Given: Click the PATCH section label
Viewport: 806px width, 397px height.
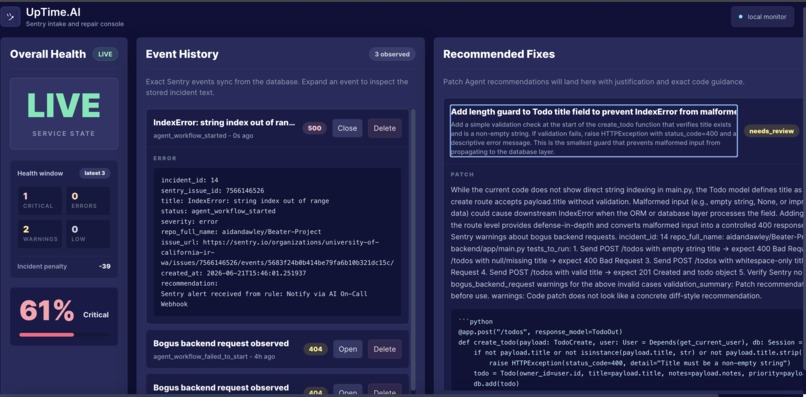Looking at the screenshot, I should click(462, 175).
